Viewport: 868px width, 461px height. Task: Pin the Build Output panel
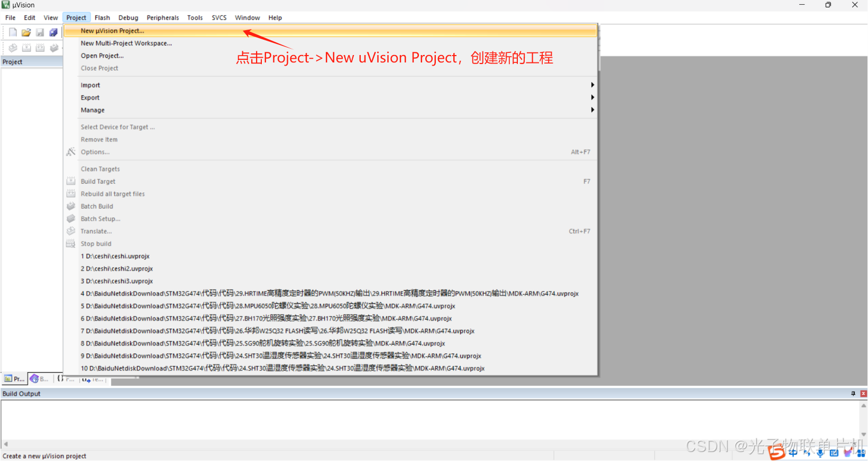pos(853,393)
